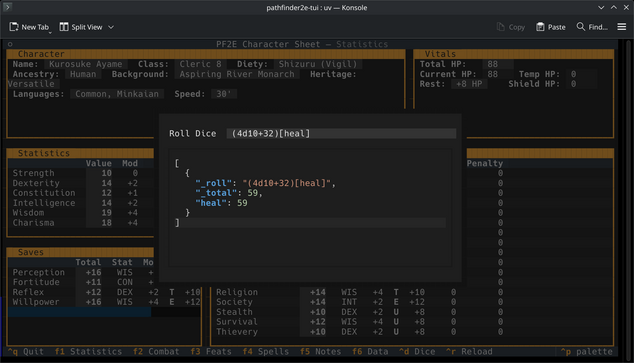Select the Willpower save row
Image resolution: width=634 pixels, height=363 pixels.
point(104,302)
